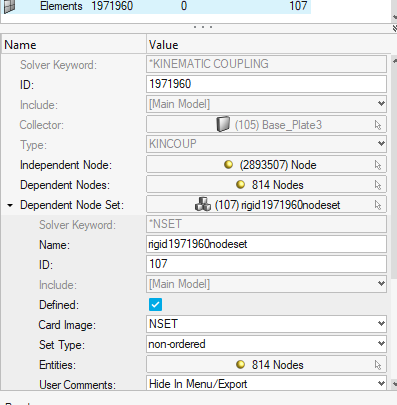Click the element ID field 1971960

point(266,84)
